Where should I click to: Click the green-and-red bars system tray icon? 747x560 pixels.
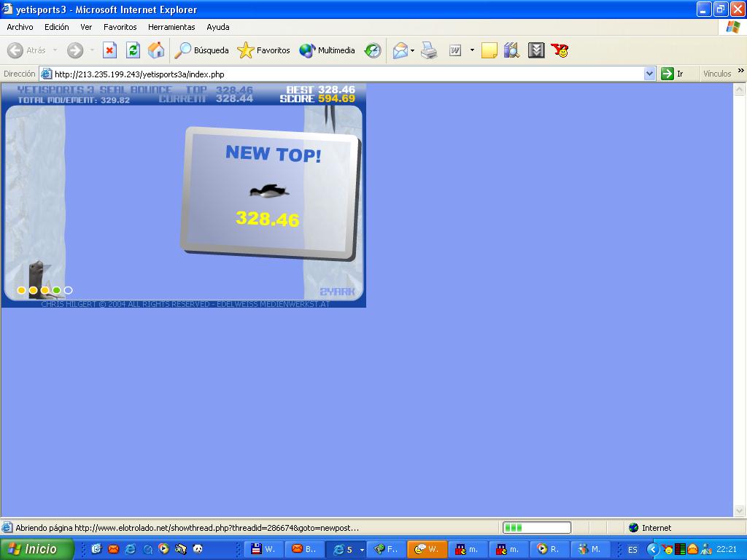[x=681, y=549]
